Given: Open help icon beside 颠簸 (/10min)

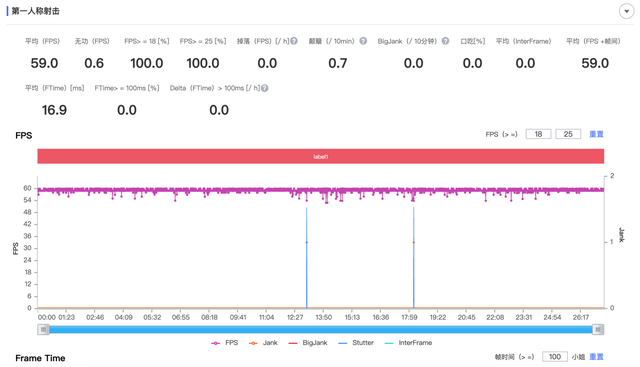Looking at the screenshot, I should click(x=363, y=41).
